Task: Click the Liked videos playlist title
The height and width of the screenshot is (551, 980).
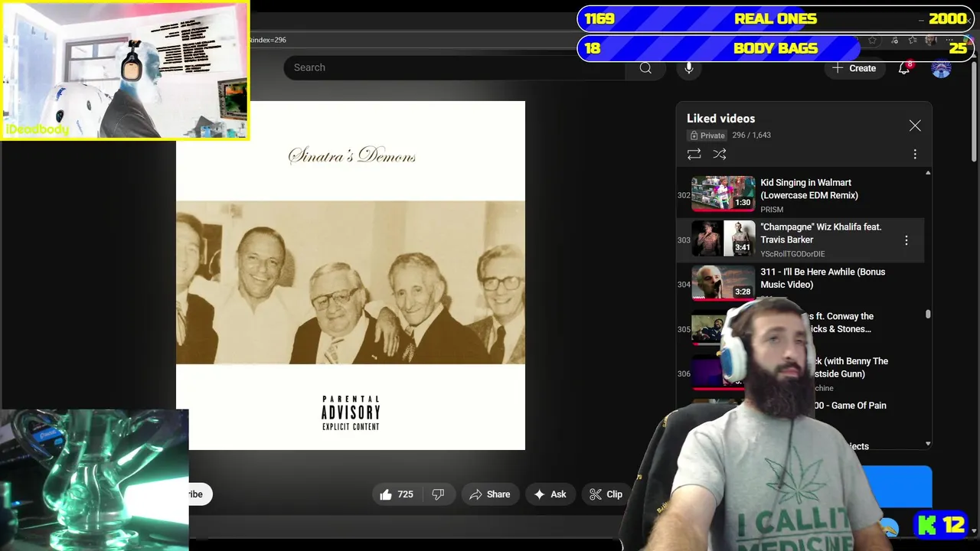Action: (x=720, y=119)
